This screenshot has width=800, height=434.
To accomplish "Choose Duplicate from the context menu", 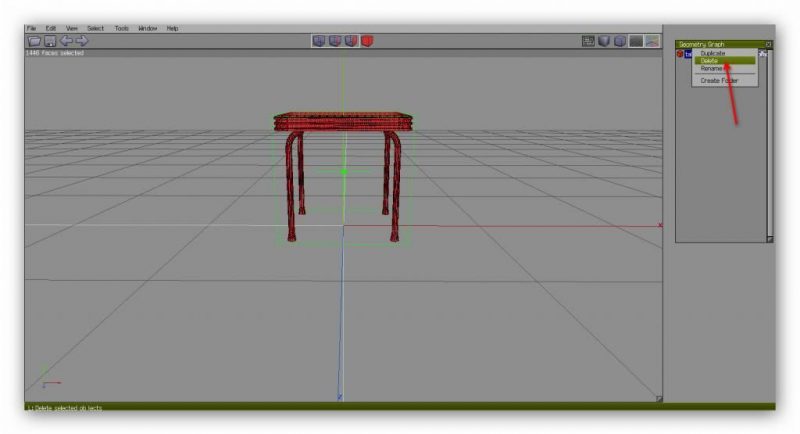I will (713, 53).
